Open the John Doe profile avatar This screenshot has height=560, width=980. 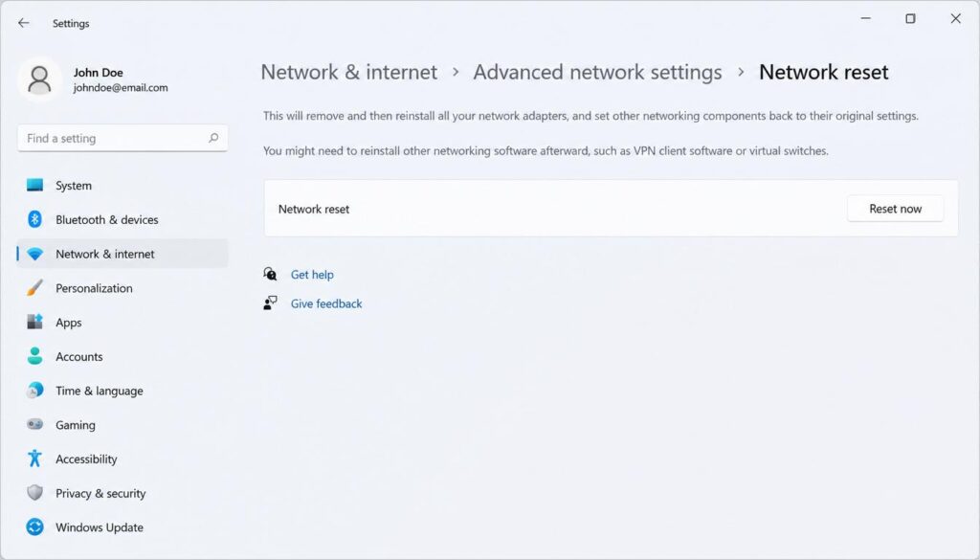(39, 80)
